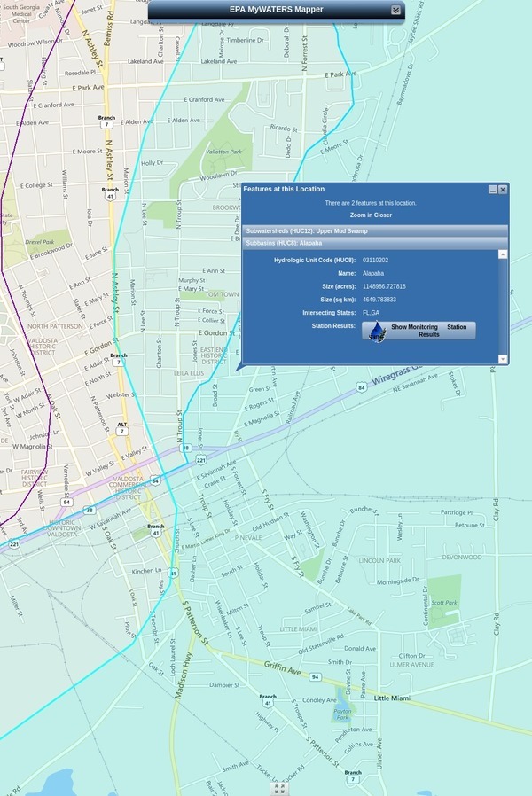532x796 pixels.
Task: Click Show Monitoring Station Results button
Action: tap(419, 331)
